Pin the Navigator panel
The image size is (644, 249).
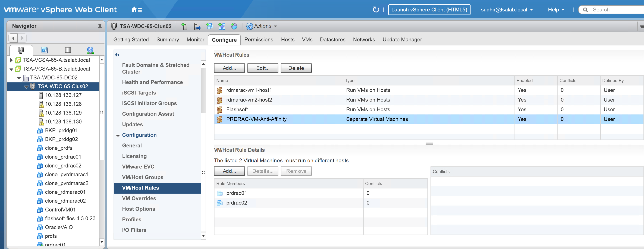(99, 26)
